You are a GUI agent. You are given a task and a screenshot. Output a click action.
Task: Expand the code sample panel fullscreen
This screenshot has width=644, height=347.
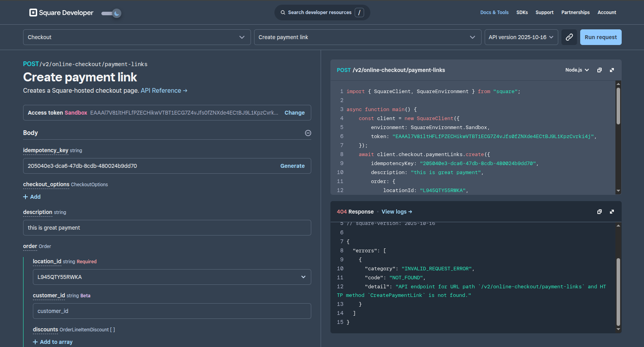612,70
